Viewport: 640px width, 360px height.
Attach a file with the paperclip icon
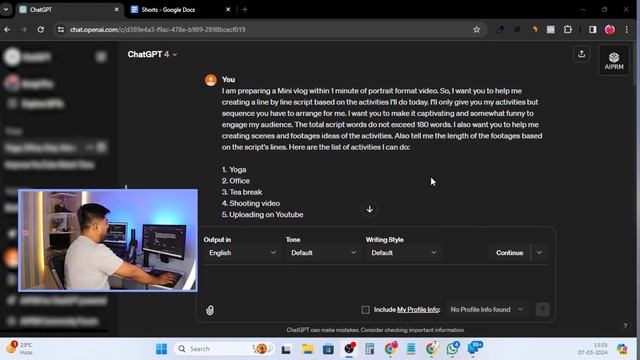click(x=210, y=310)
